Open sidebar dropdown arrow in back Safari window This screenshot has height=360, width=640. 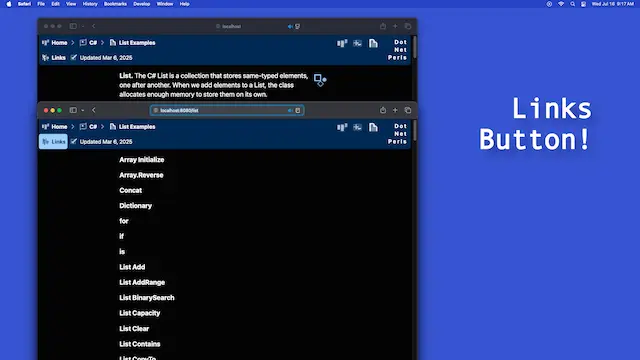83,26
